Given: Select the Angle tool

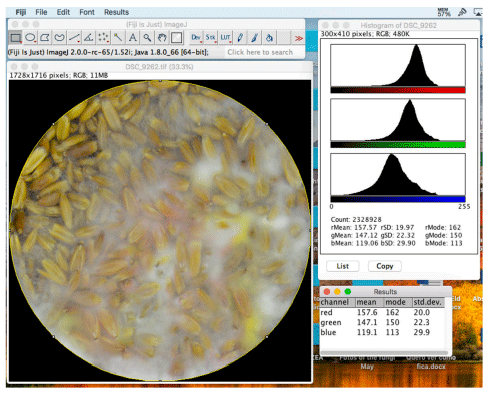Looking at the screenshot, I should click(89, 38).
